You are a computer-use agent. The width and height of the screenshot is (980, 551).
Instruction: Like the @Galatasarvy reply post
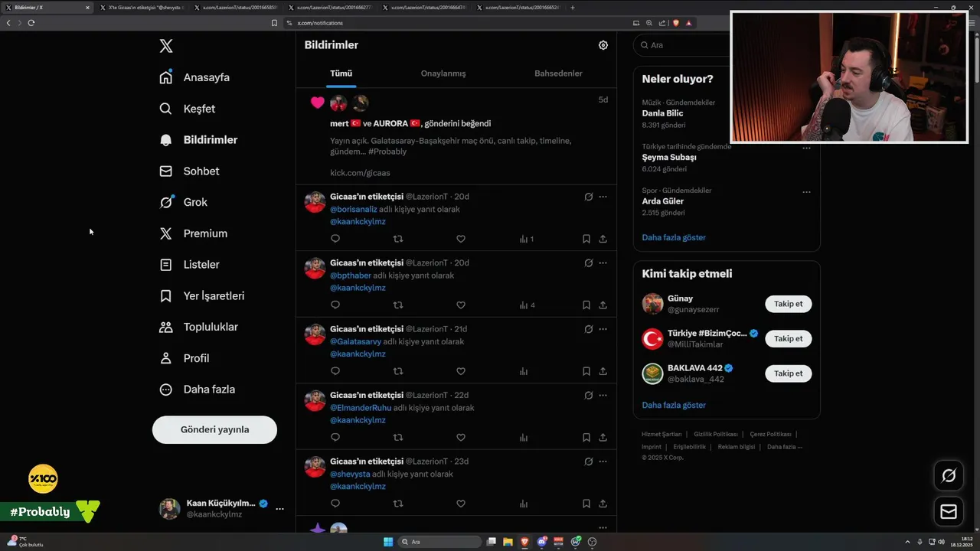461,371
